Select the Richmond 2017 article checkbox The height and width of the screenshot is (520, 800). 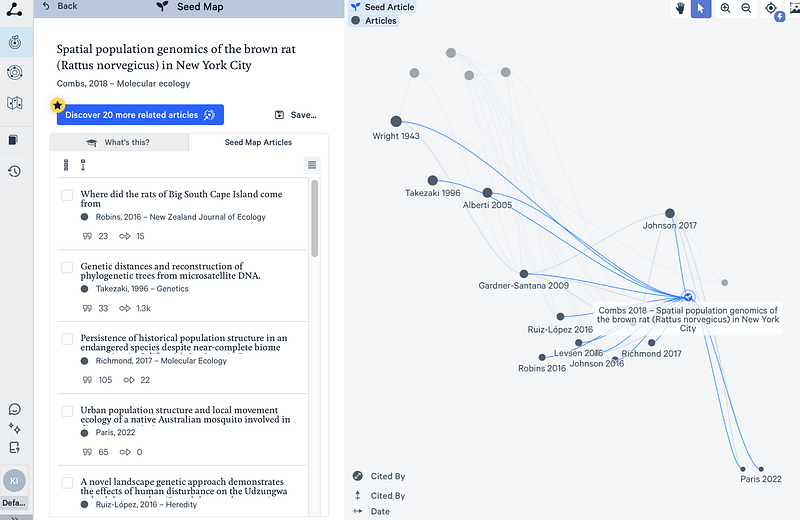(67, 339)
